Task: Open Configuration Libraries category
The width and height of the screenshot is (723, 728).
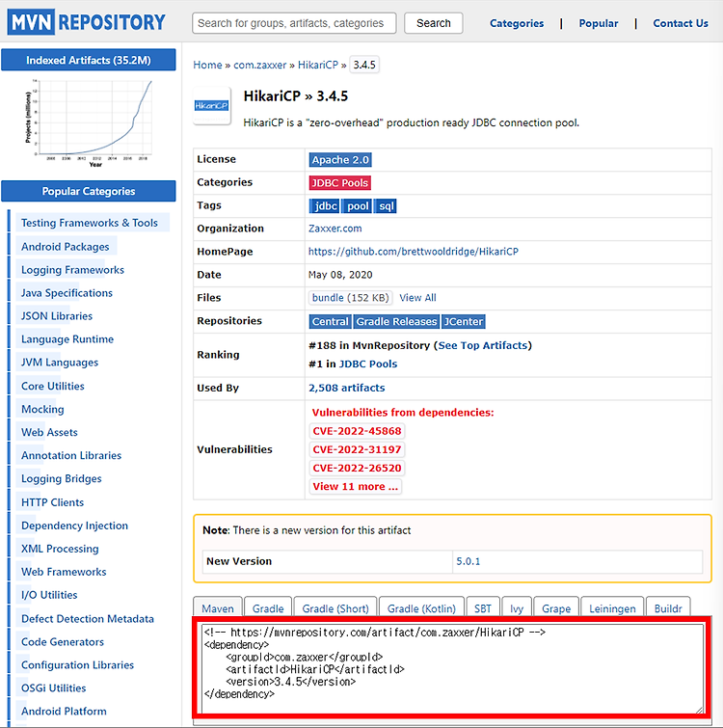Action: [x=77, y=665]
